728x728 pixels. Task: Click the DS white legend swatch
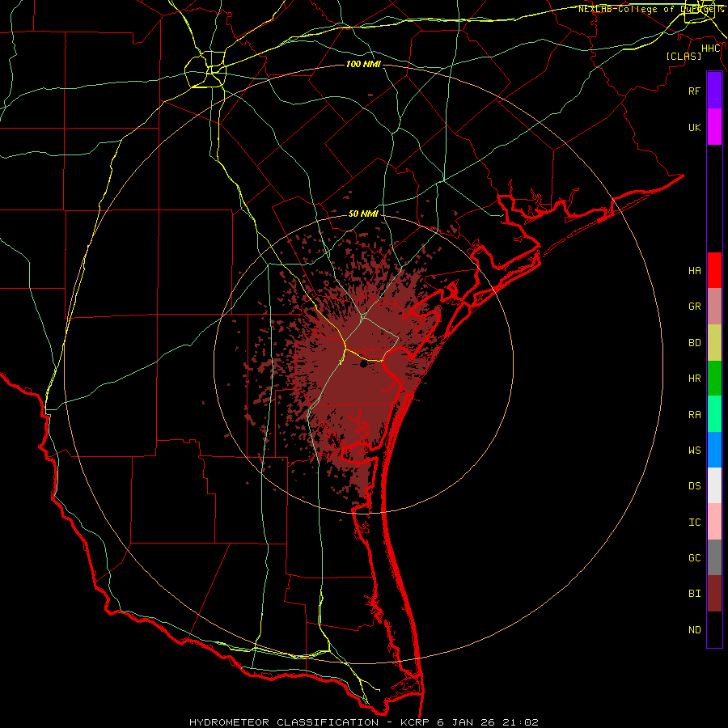tap(714, 485)
